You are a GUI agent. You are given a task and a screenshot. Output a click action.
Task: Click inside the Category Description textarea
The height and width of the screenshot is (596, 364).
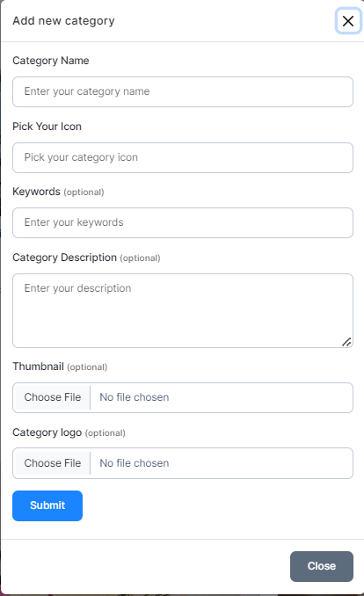click(183, 310)
